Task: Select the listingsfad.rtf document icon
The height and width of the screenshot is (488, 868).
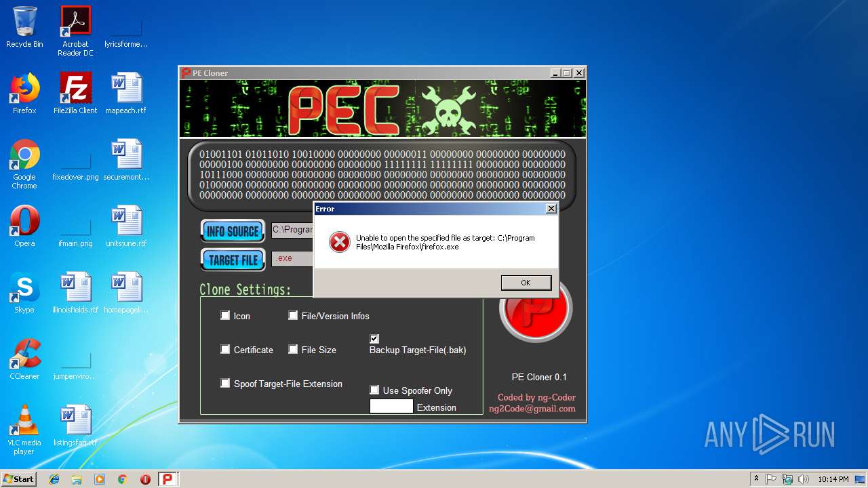Action: 75,426
